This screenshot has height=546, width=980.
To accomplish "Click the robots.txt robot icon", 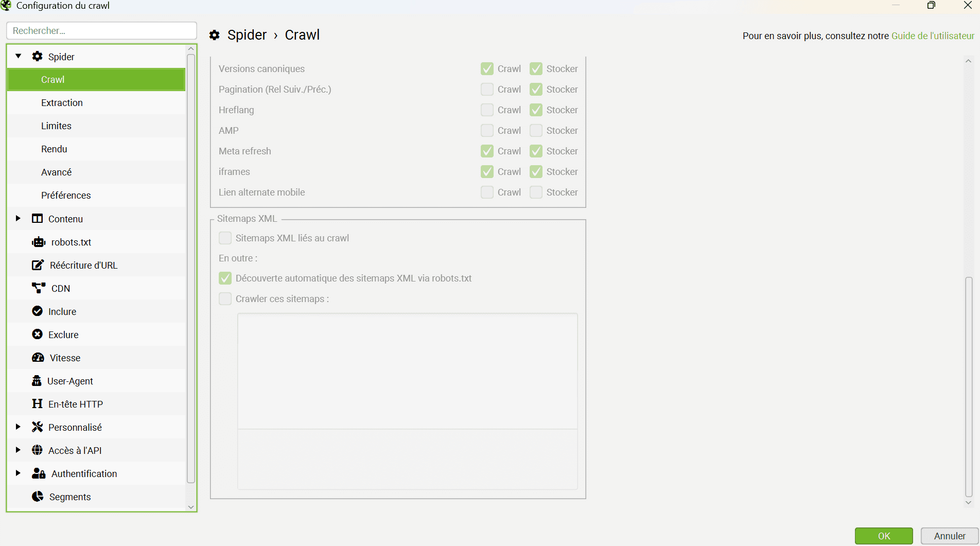I will click(39, 242).
